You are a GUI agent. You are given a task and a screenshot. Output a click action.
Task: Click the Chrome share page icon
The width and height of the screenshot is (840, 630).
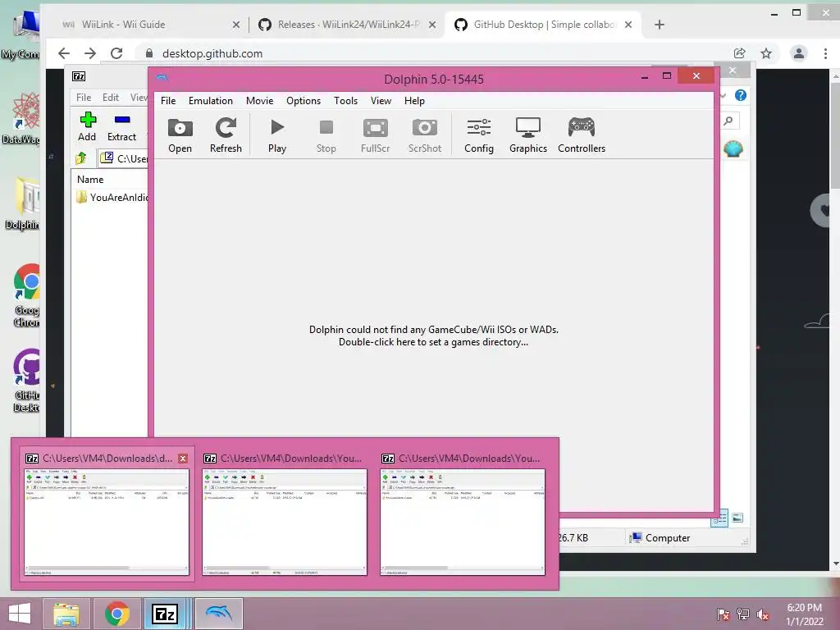point(740,53)
